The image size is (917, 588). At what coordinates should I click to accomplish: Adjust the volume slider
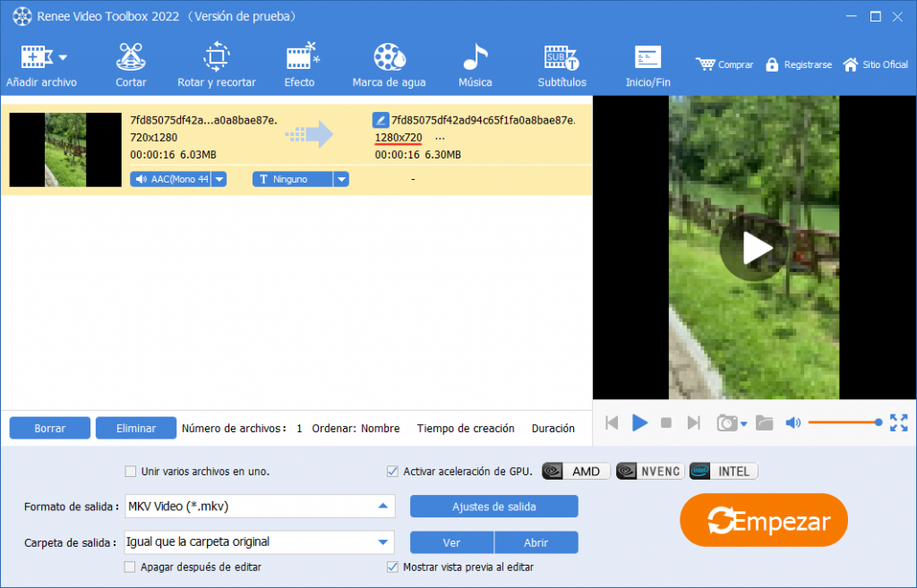842,422
